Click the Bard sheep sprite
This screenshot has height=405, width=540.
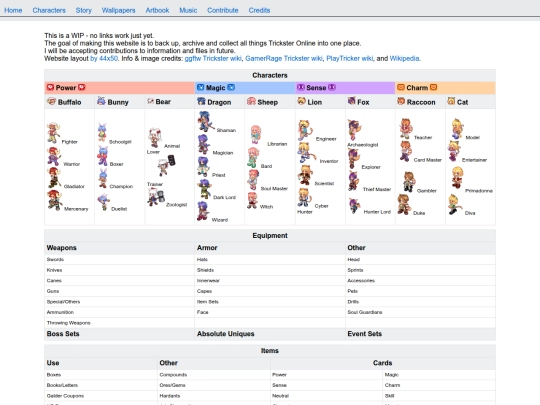pos(253,157)
